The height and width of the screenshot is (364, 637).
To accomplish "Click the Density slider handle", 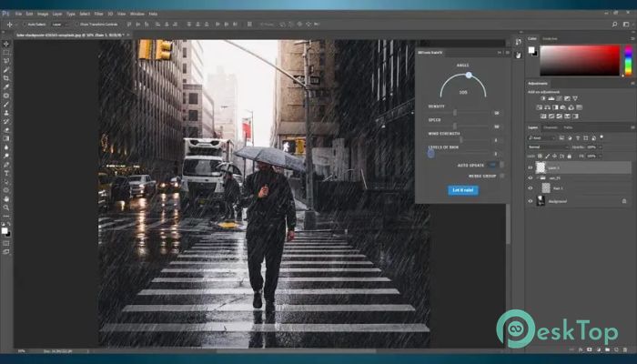I will click(455, 113).
